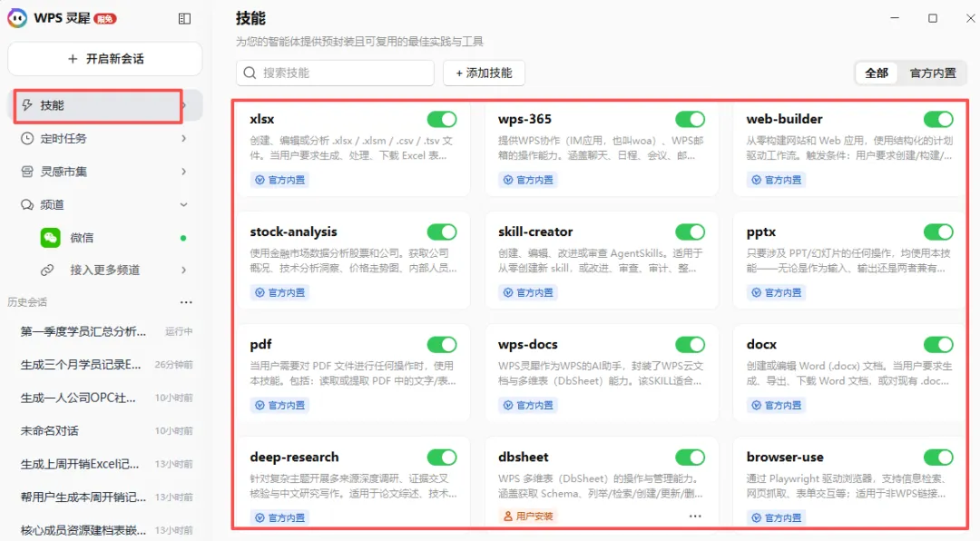Click the 官方内置 badge on browser-use card
The height and width of the screenshot is (541, 980).
coord(776,517)
